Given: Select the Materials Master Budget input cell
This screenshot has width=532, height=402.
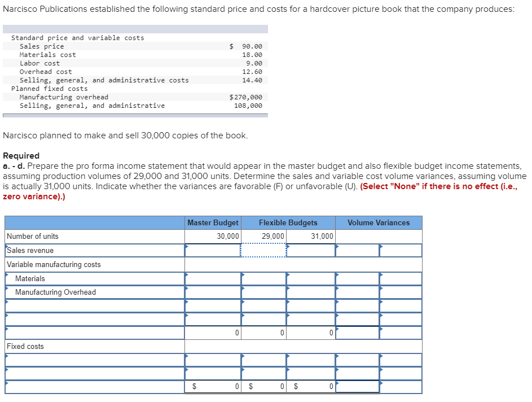Looking at the screenshot, I should coord(213,278).
